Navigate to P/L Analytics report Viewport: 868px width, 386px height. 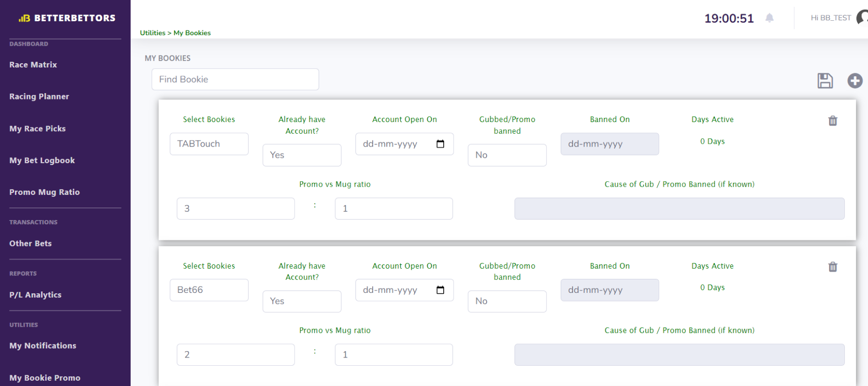tap(35, 295)
